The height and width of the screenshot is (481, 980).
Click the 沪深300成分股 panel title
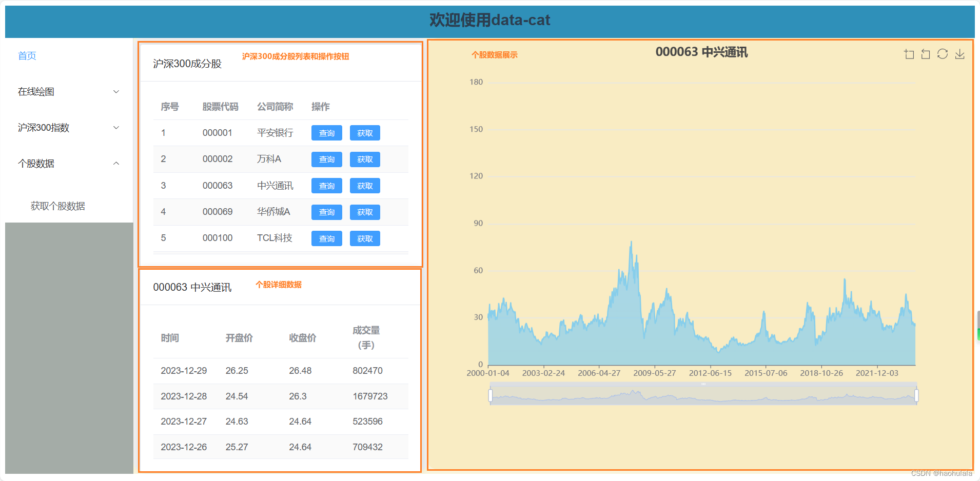point(186,63)
